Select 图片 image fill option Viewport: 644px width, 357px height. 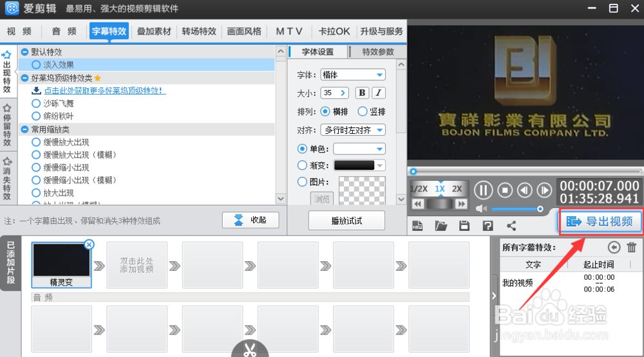tap(302, 181)
